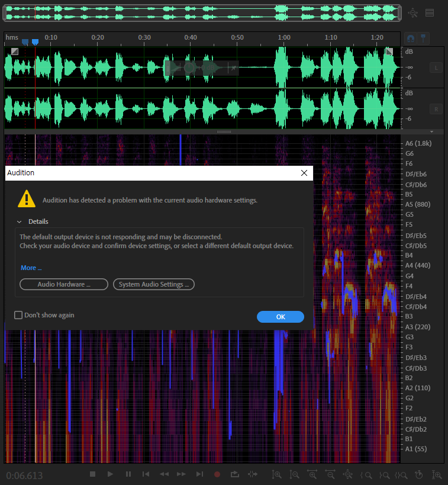448x485 pixels.
Task: Toggle Skip Selection in transport
Action: tap(253, 474)
